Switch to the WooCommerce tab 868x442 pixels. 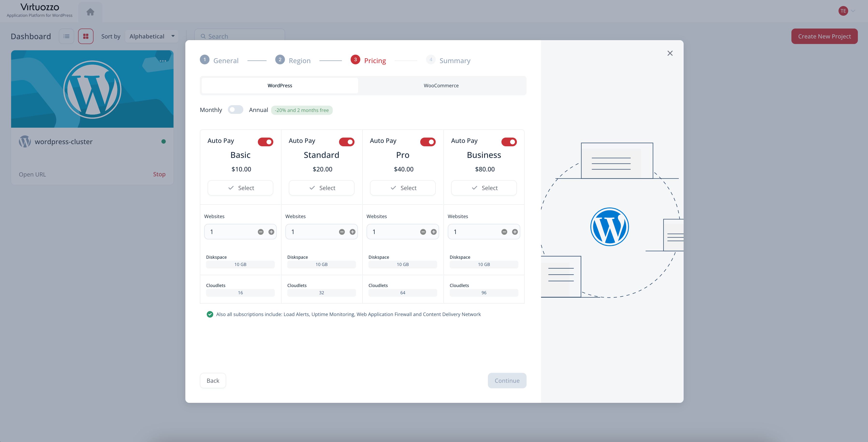point(441,86)
